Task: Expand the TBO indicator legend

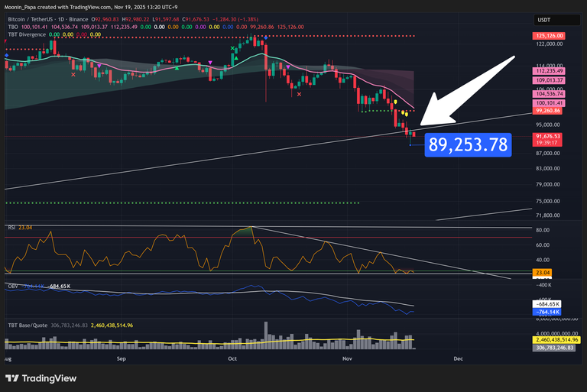Action: (x=13, y=26)
